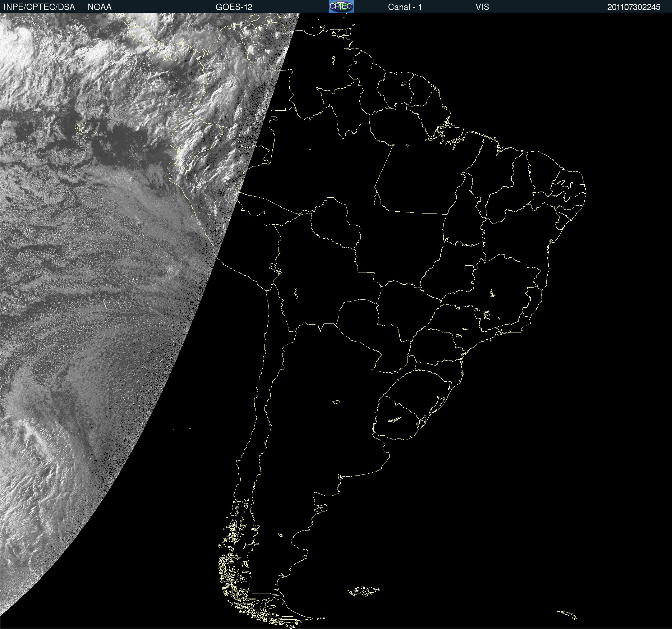
Task: Click the INPE/CPTEC/DSA header text
Action: tap(39, 7)
